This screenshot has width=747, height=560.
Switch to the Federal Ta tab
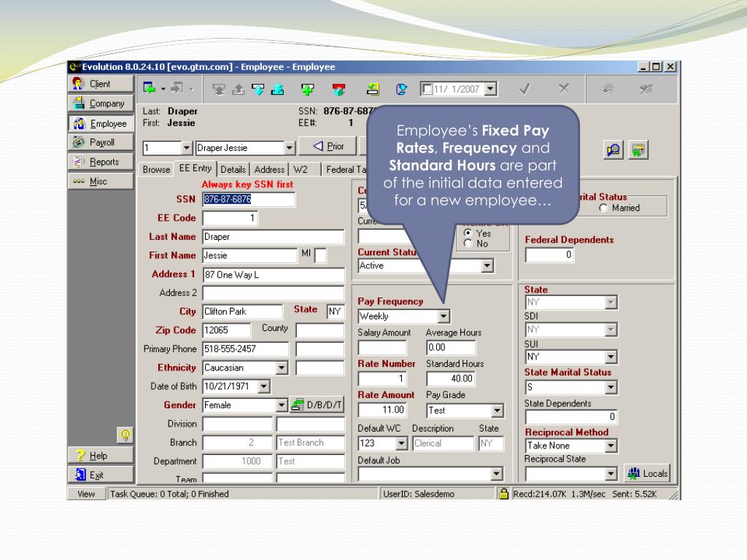click(x=346, y=169)
